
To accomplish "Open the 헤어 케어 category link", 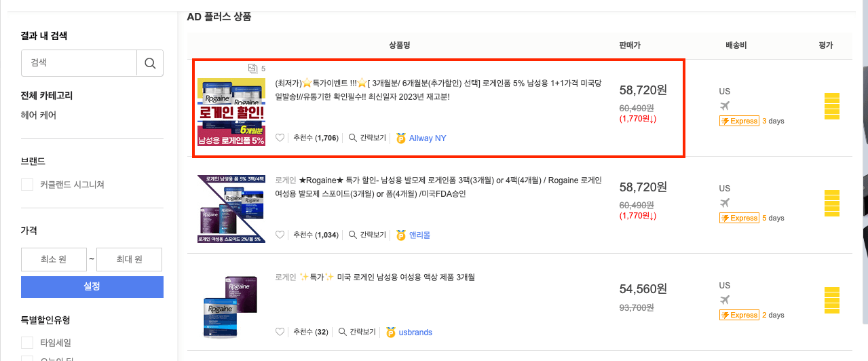I will [39, 115].
